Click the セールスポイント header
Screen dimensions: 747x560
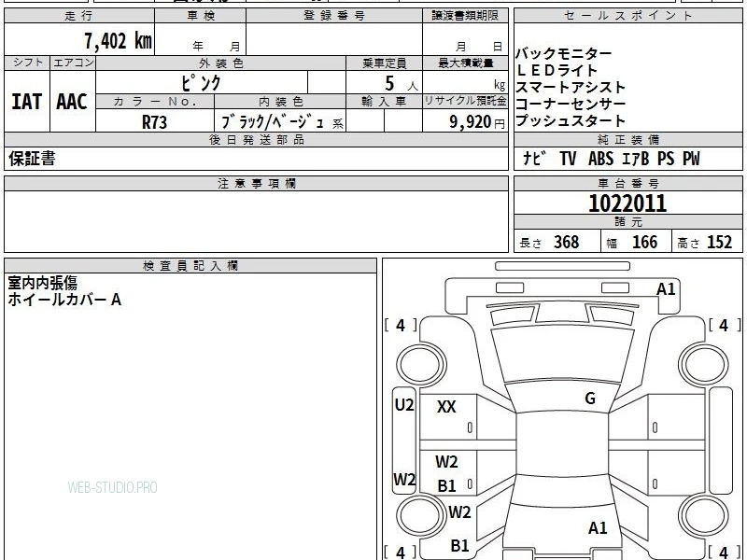627,16
